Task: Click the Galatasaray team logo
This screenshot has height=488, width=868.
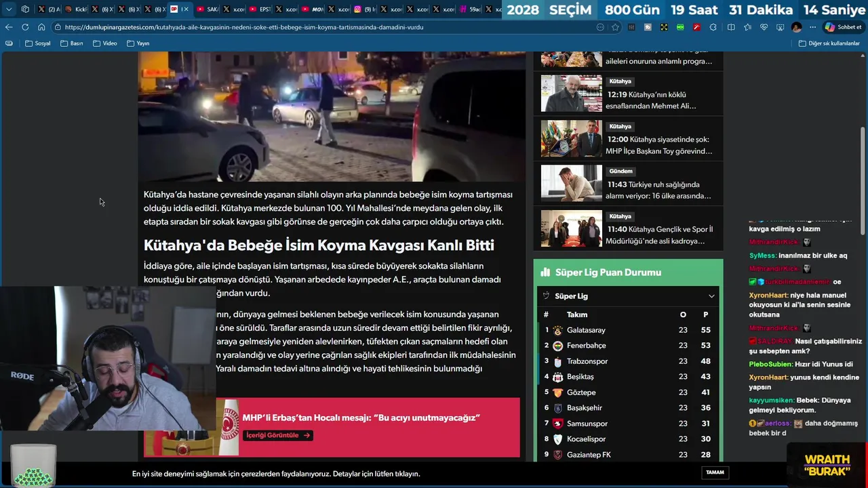Action: tap(557, 330)
